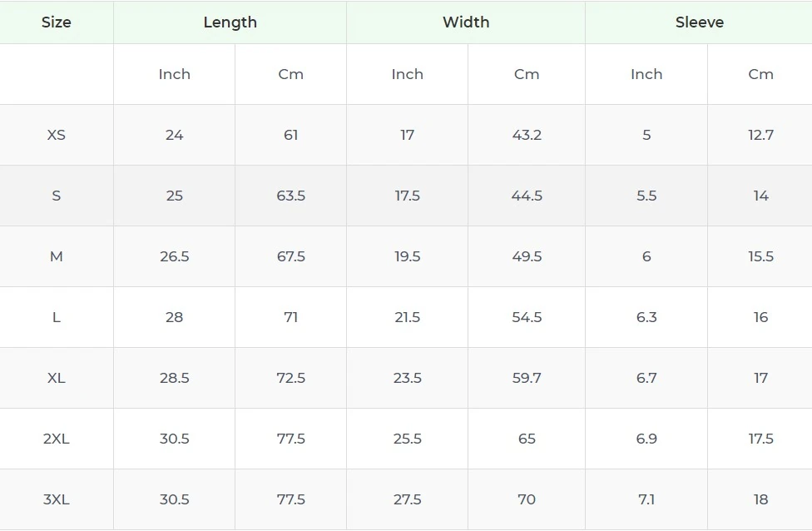Screen dimensions: 812x531
Task: Click the 43.2 width cm cell
Action: 527,135
